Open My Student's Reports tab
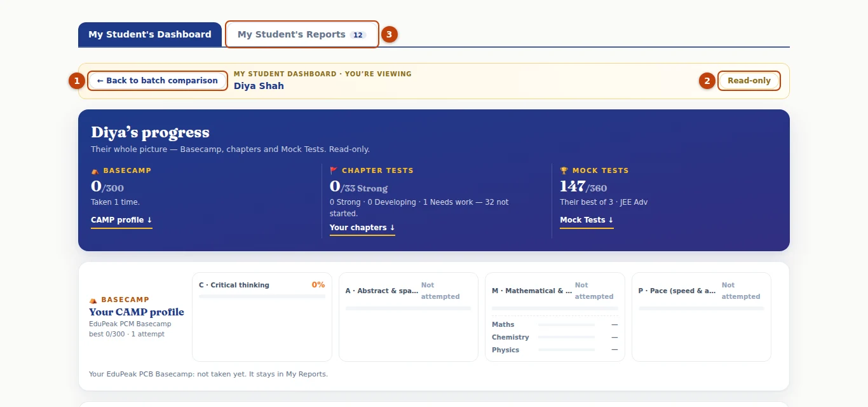The image size is (868, 407). [x=302, y=34]
